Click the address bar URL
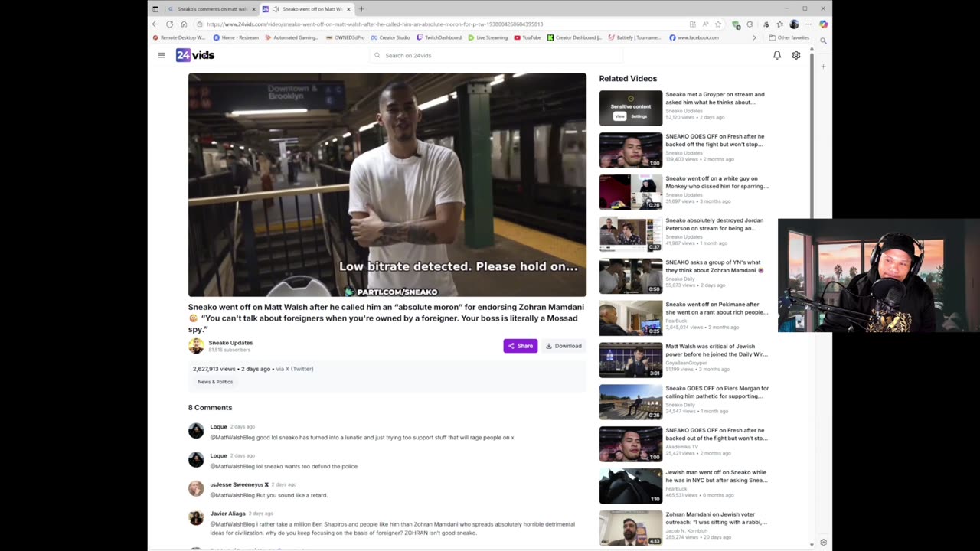 pos(374,24)
